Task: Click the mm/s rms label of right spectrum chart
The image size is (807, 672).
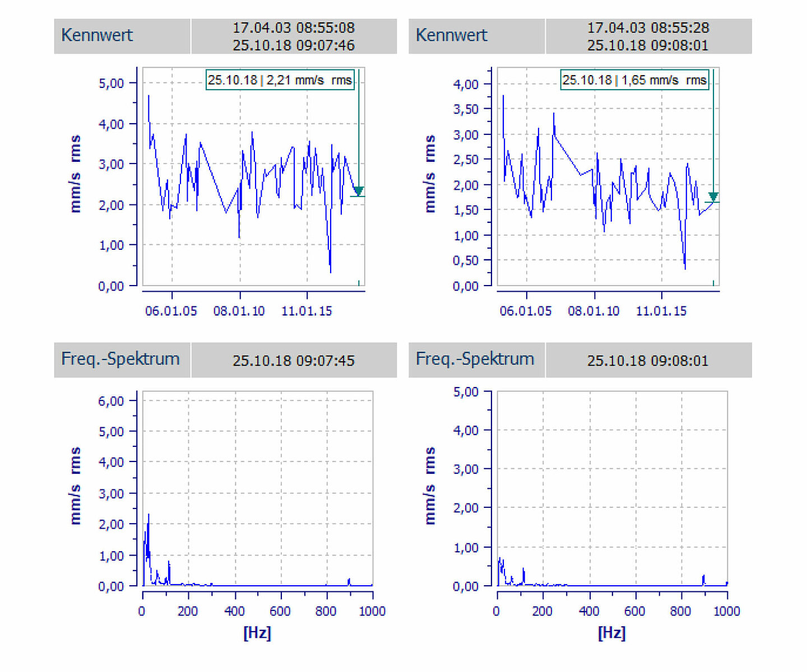Action: tap(430, 486)
